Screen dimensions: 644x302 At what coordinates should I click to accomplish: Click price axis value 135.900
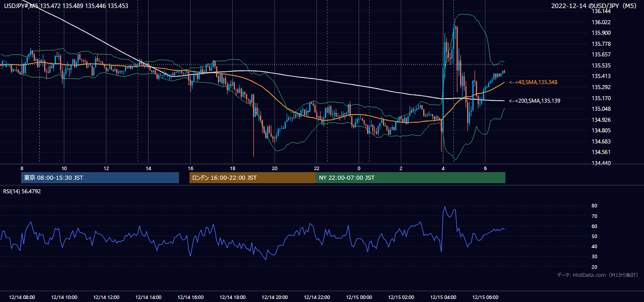pyautogui.click(x=601, y=33)
